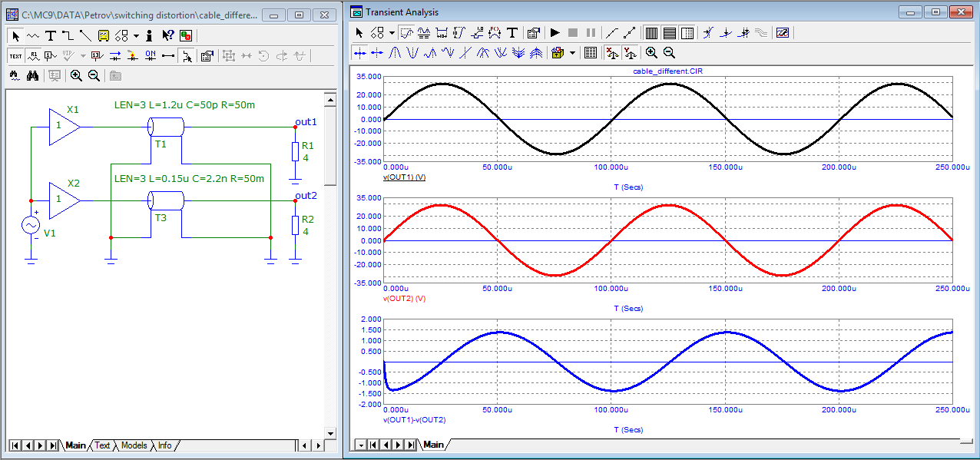Toggle Grid Text display in schematic
The image size is (980, 460).
tap(15, 55)
